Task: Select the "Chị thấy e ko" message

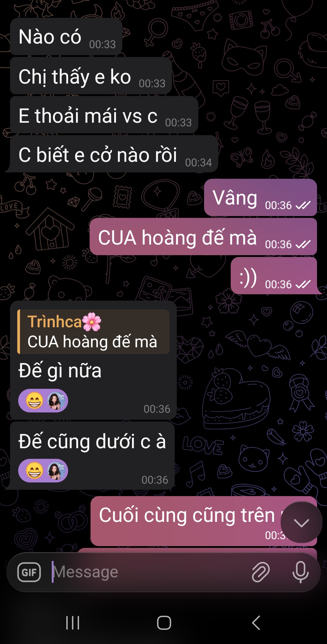Action: [x=91, y=76]
